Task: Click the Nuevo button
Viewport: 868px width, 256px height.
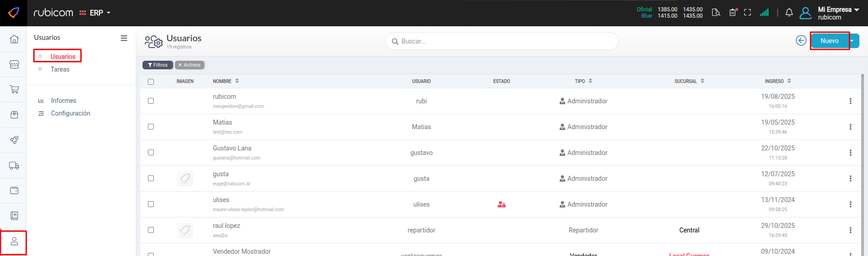Action: 829,41
